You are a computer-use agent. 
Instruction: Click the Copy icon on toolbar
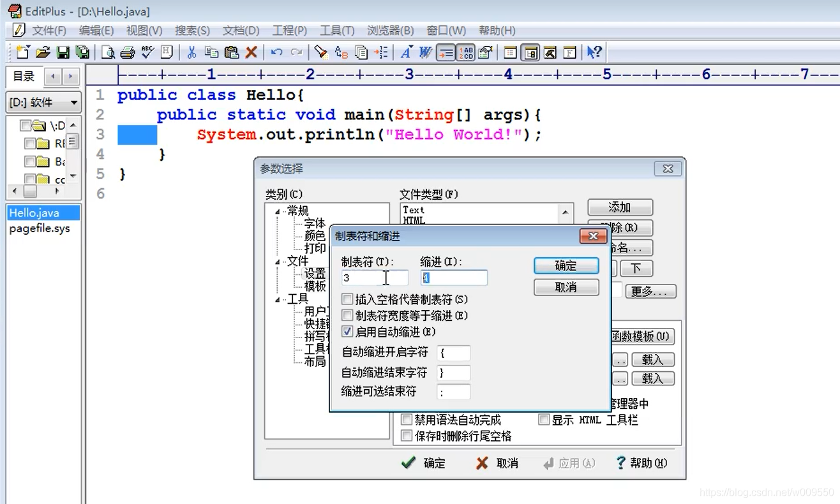click(211, 52)
